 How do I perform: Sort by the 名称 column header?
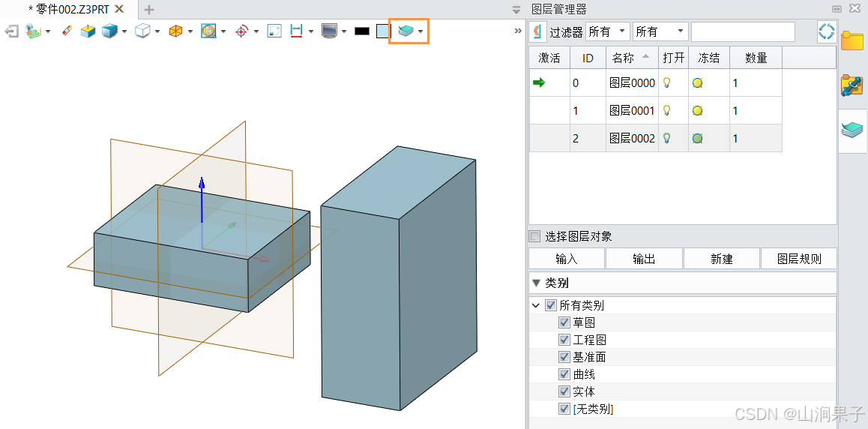[x=632, y=58]
